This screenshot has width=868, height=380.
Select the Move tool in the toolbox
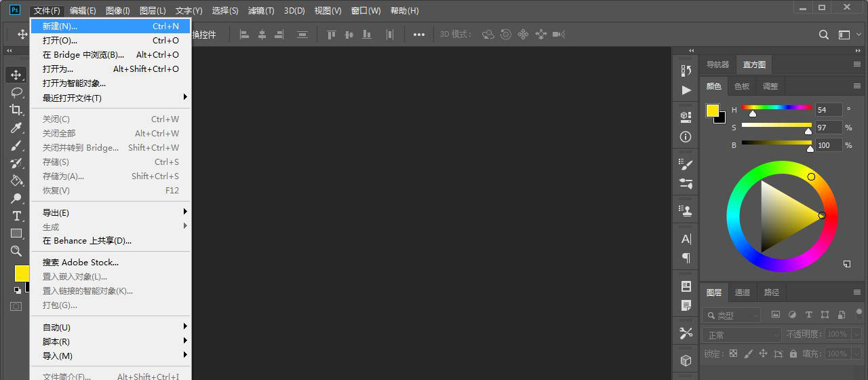pos(16,75)
